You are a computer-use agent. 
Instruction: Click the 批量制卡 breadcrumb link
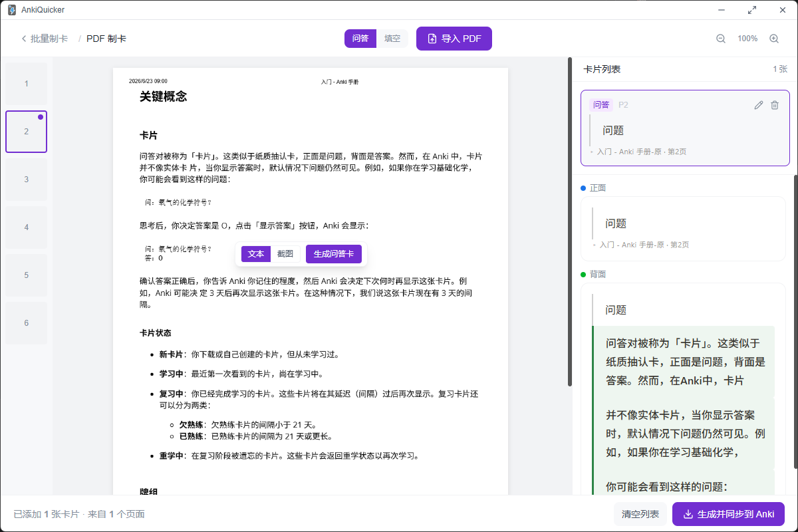click(x=49, y=39)
